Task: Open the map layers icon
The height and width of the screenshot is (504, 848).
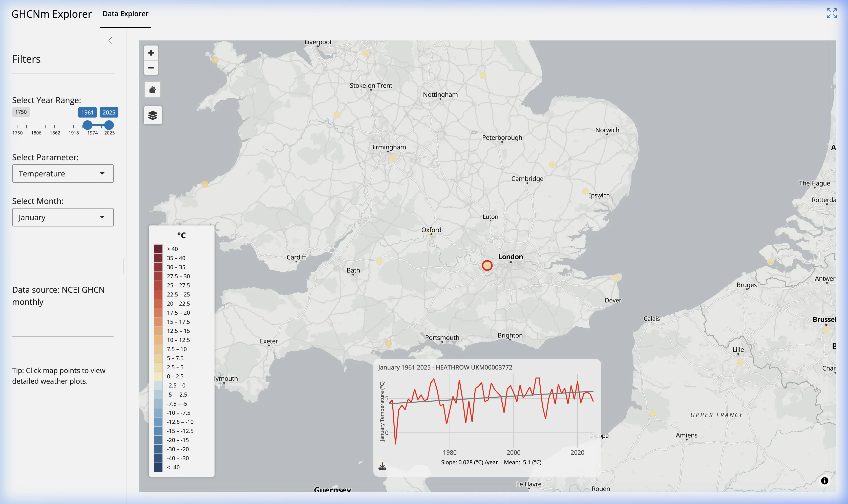Action: click(153, 115)
